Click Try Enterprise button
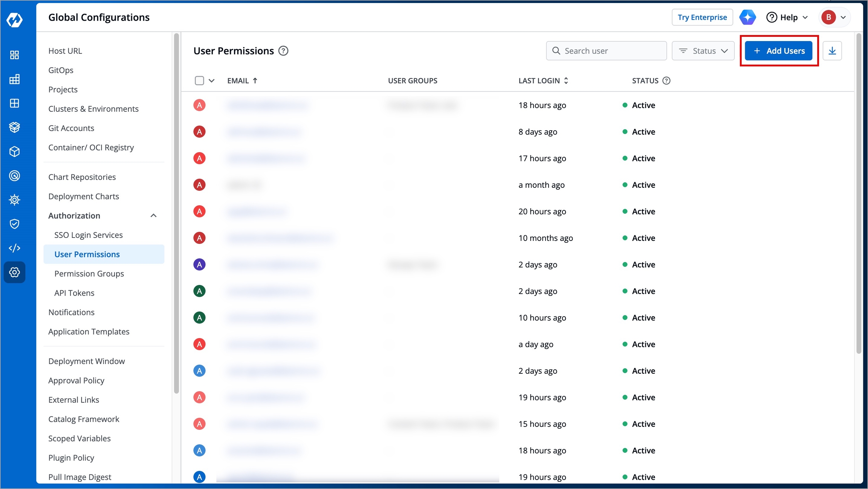The image size is (868, 489). click(702, 17)
